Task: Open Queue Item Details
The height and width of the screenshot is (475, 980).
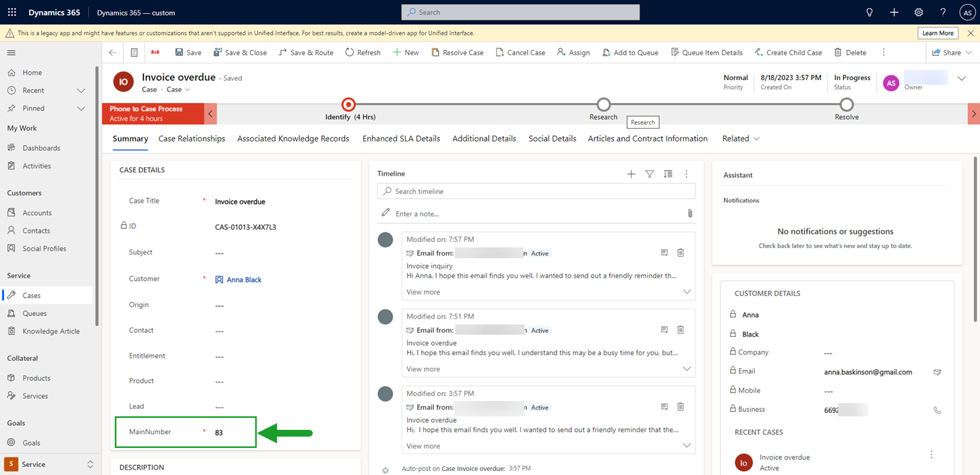Action: tap(706, 53)
